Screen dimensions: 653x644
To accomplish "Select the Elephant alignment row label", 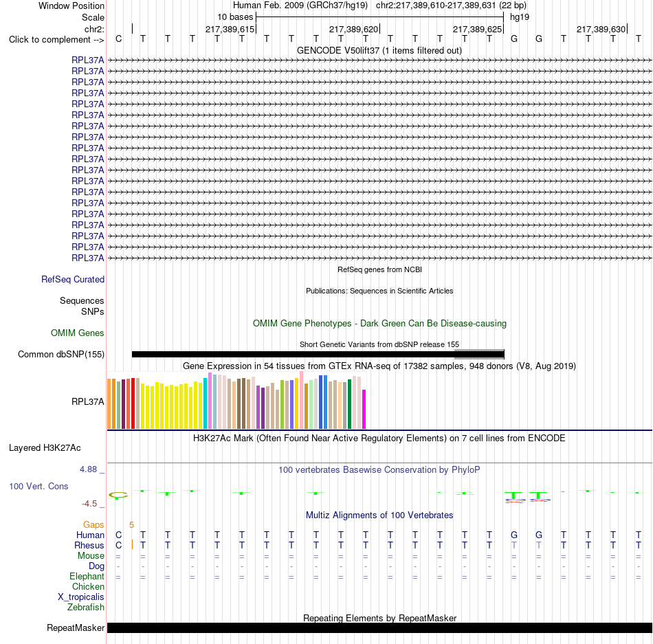I will click(87, 577).
